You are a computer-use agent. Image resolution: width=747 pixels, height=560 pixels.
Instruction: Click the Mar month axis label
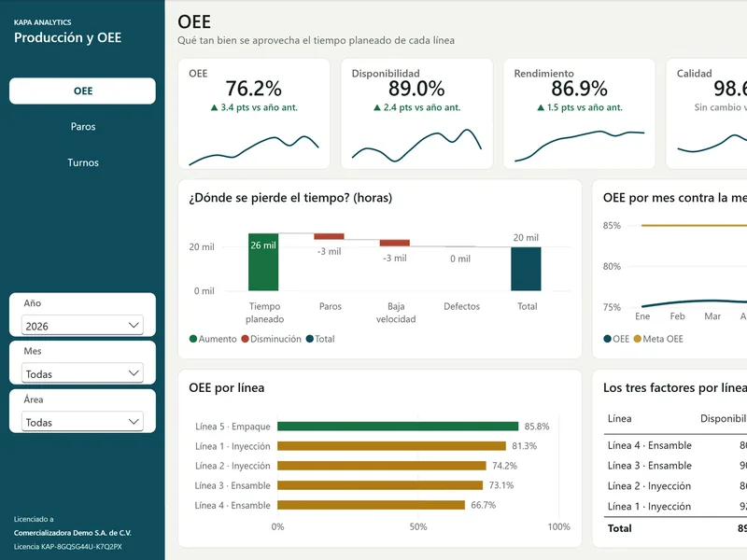pos(712,316)
